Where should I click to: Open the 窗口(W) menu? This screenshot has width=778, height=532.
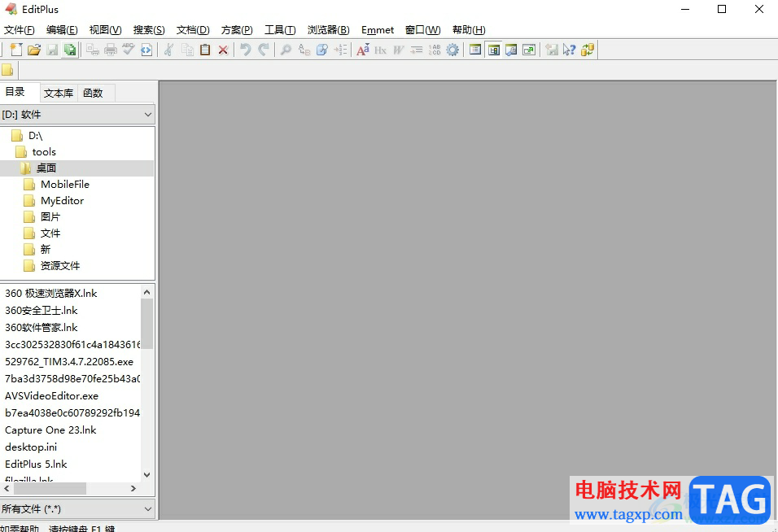[x=422, y=30]
